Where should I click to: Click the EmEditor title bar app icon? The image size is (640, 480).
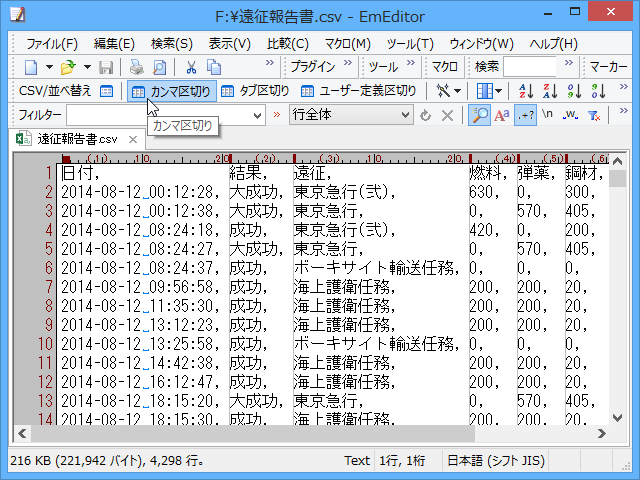(x=18, y=15)
